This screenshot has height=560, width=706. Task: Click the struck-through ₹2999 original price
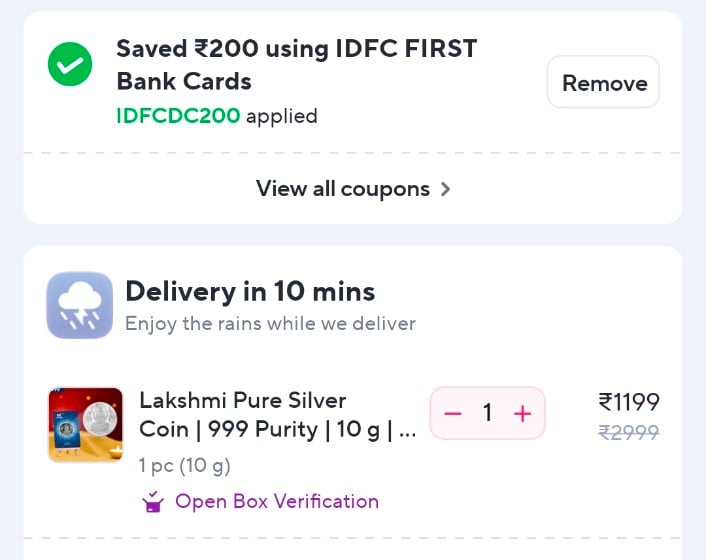629,432
